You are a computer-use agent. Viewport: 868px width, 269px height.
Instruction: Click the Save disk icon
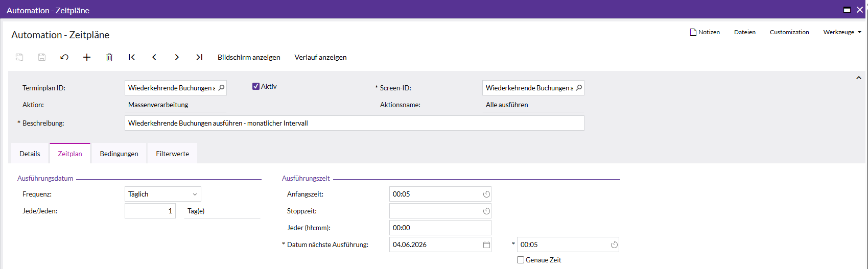[x=42, y=57]
